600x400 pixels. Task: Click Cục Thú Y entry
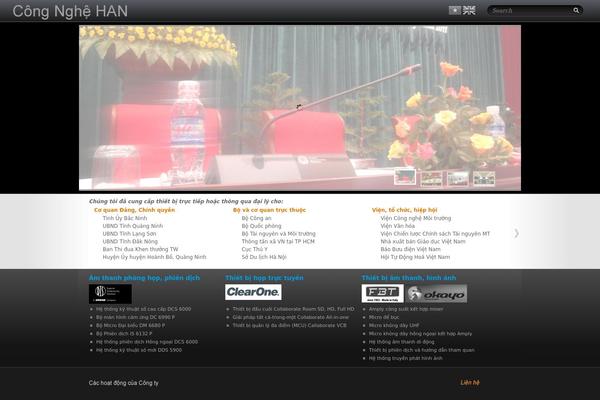coord(254,249)
